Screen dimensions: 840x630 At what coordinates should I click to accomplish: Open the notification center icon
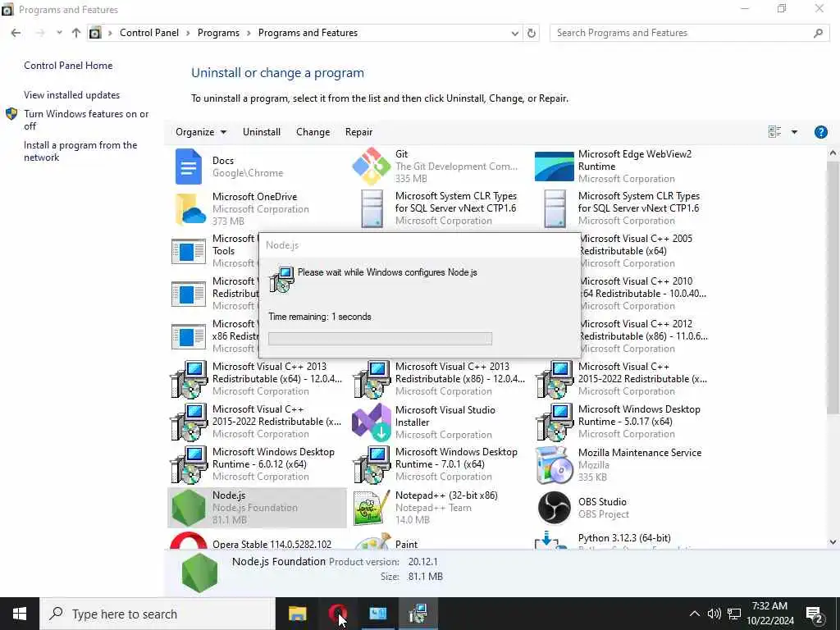pos(815,614)
